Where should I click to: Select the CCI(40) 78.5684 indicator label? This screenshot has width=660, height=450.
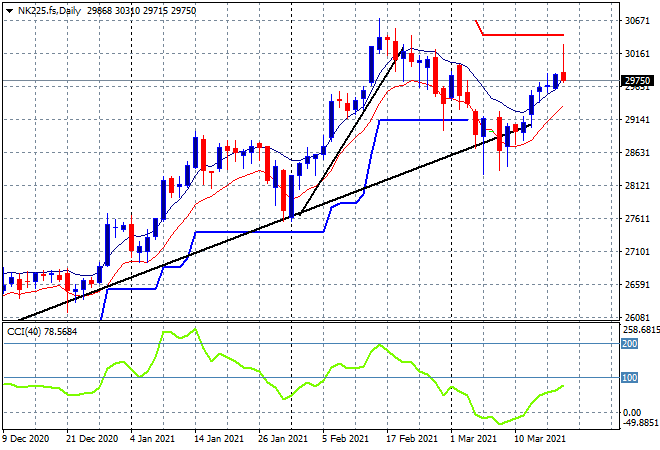click(x=42, y=332)
